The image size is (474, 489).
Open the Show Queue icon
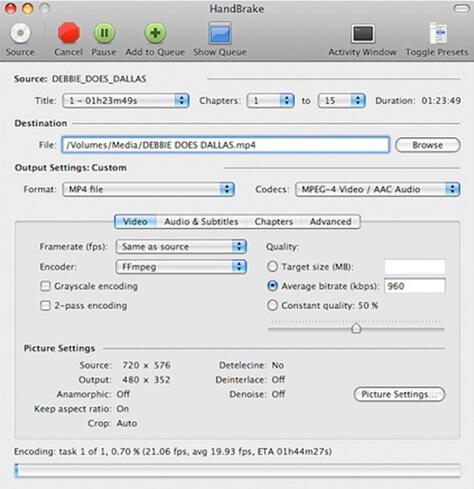click(220, 33)
